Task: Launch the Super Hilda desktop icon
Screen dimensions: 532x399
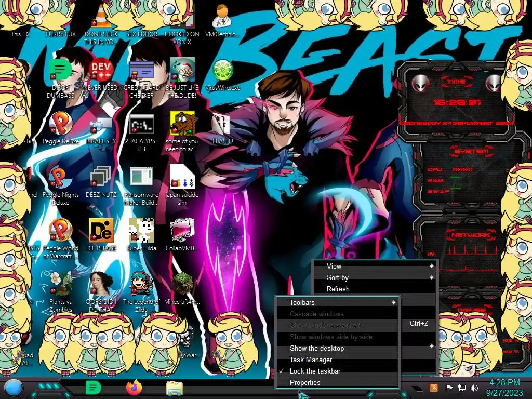Action: [x=141, y=235]
